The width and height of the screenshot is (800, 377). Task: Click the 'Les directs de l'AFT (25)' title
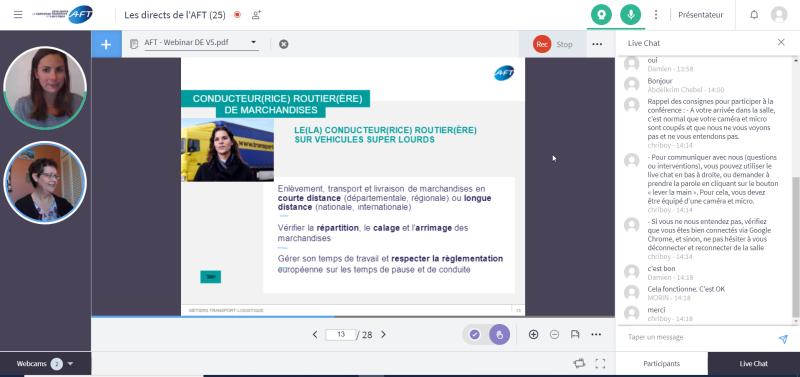coord(175,15)
